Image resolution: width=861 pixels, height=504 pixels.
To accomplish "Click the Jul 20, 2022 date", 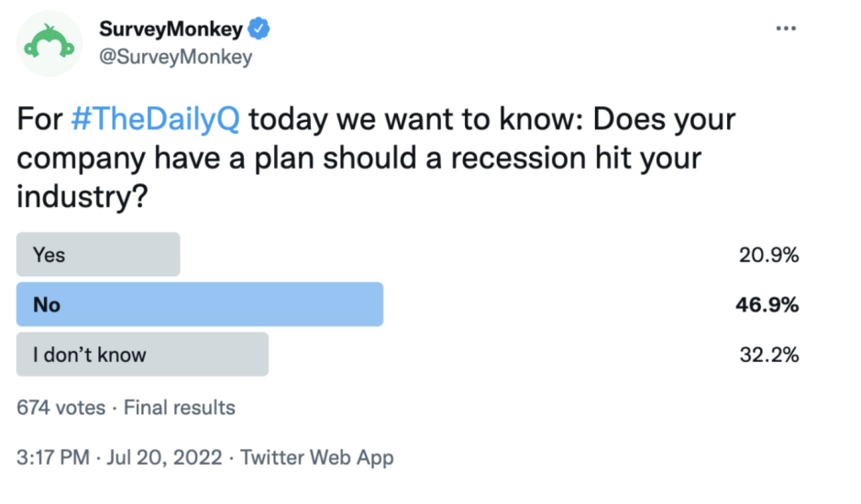I will point(164,457).
